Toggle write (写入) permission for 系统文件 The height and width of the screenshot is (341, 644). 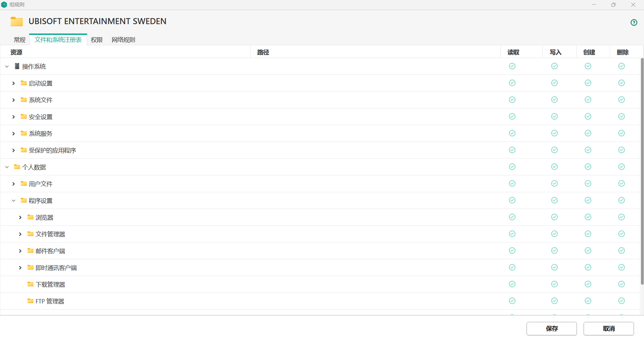554,100
